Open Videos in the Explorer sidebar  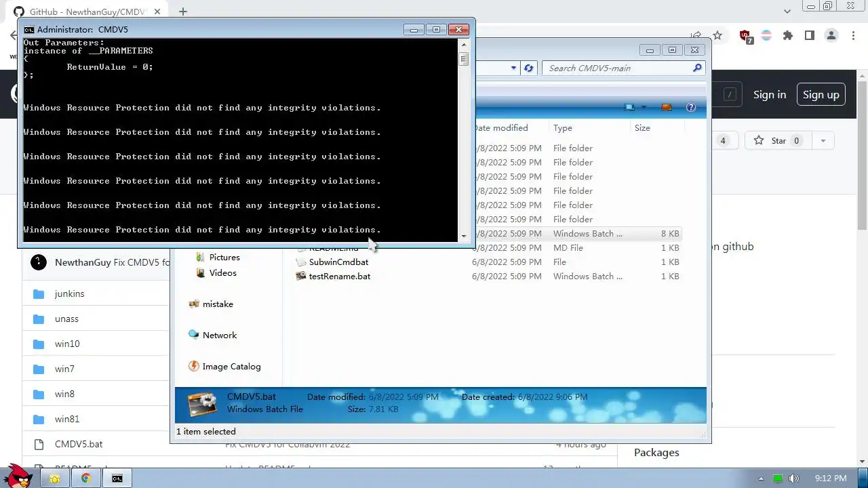point(222,272)
